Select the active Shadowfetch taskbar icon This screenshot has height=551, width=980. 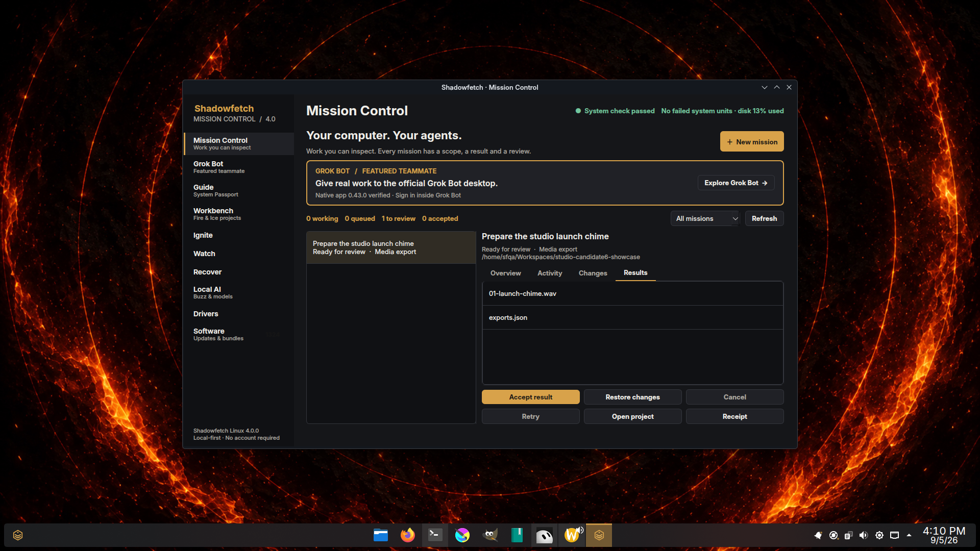(x=599, y=535)
